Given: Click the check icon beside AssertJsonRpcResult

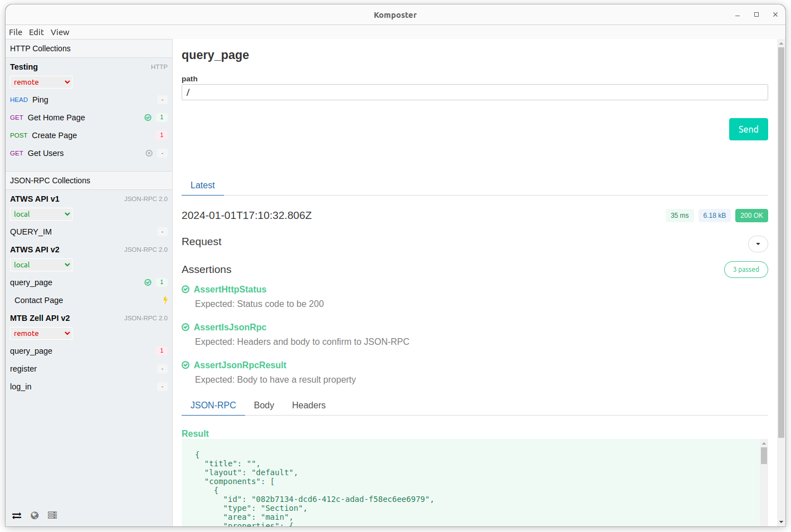Looking at the screenshot, I should pyautogui.click(x=185, y=365).
